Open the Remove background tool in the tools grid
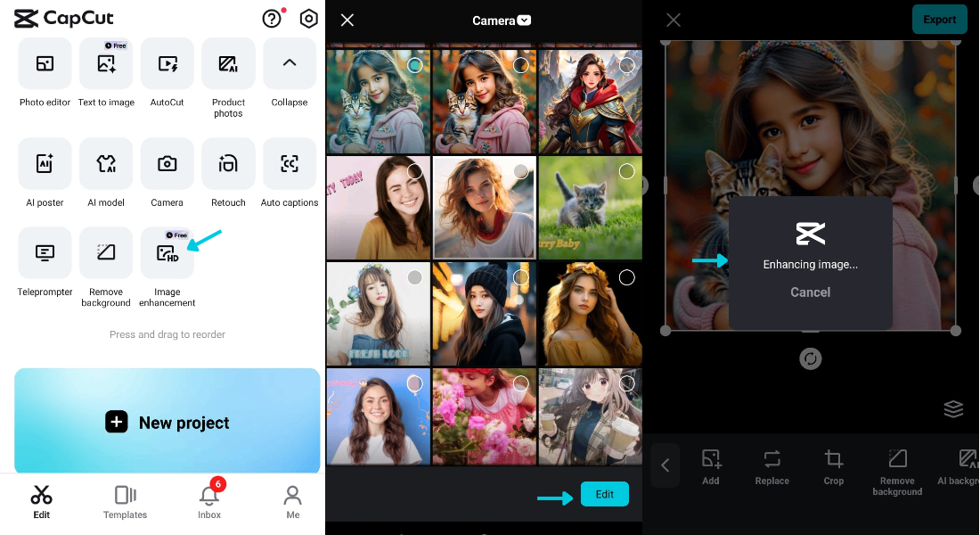Image resolution: width=980 pixels, height=535 pixels. pyautogui.click(x=106, y=253)
